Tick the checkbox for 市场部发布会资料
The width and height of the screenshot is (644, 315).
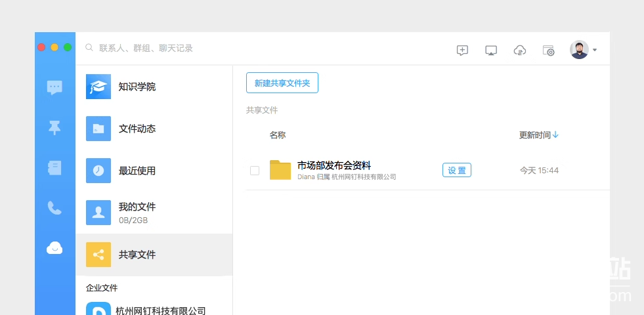pyautogui.click(x=255, y=171)
